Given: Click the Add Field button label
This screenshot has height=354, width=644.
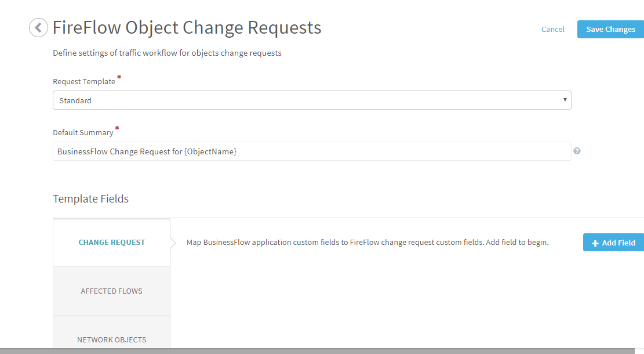Looking at the screenshot, I should tap(618, 243).
